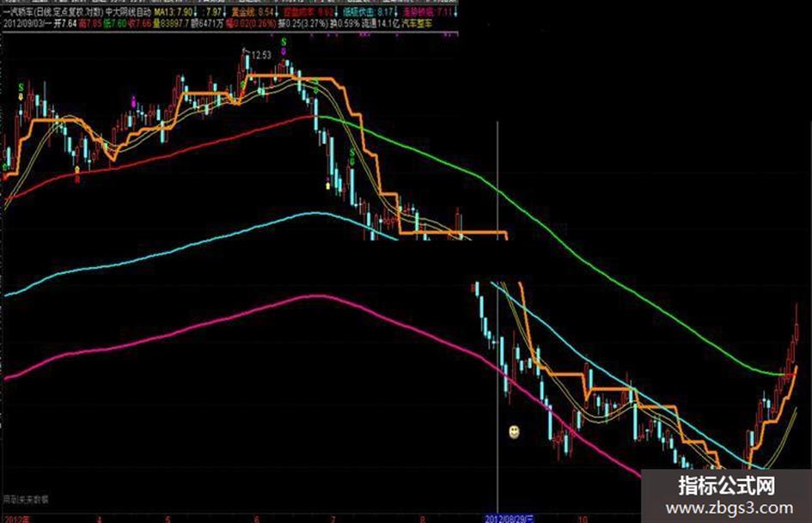Click the 低吸伏击 8.17 indicator value
This screenshot has width=812, height=523.
coord(367,12)
